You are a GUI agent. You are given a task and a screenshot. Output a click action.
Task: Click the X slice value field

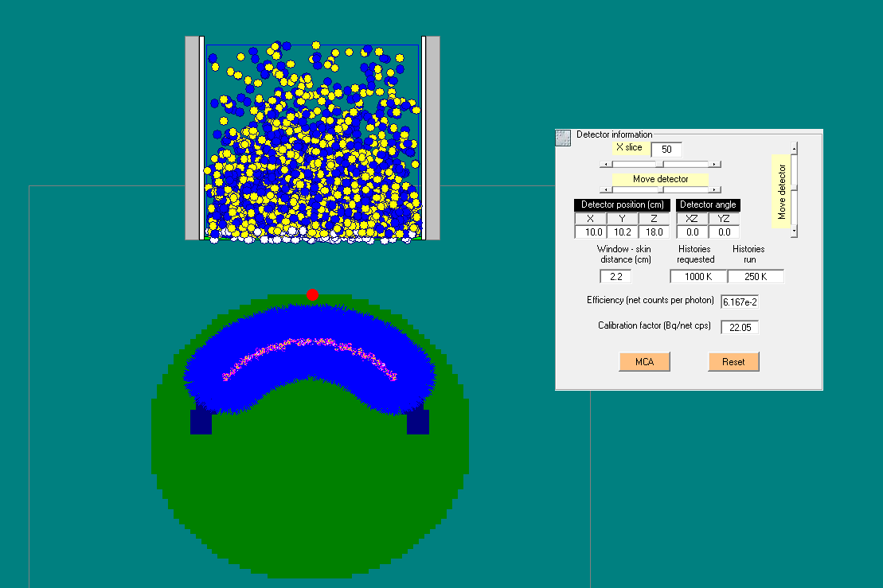pos(666,150)
